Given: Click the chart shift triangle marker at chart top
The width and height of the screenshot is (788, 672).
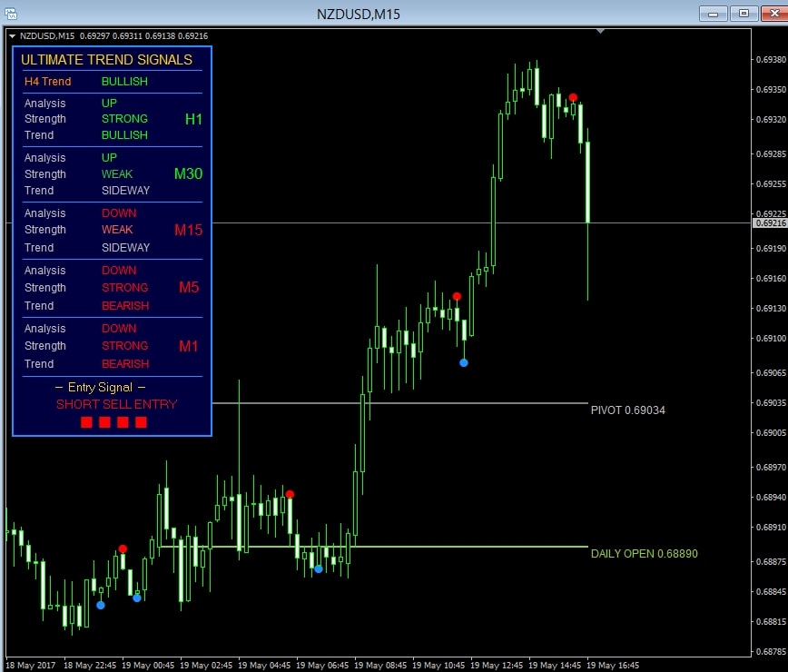Looking at the screenshot, I should click(x=600, y=32).
